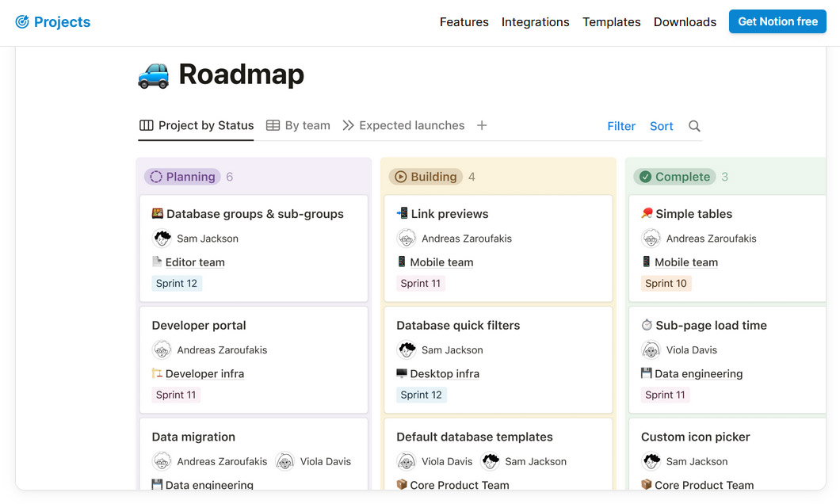The height and width of the screenshot is (504, 840).
Task: Click the search magnifier icon
Action: [694, 126]
